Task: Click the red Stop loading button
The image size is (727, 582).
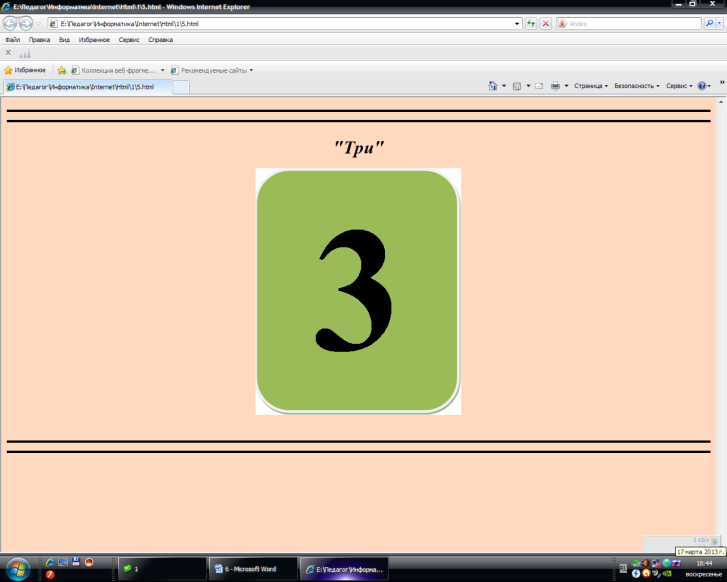Action: coord(546,23)
